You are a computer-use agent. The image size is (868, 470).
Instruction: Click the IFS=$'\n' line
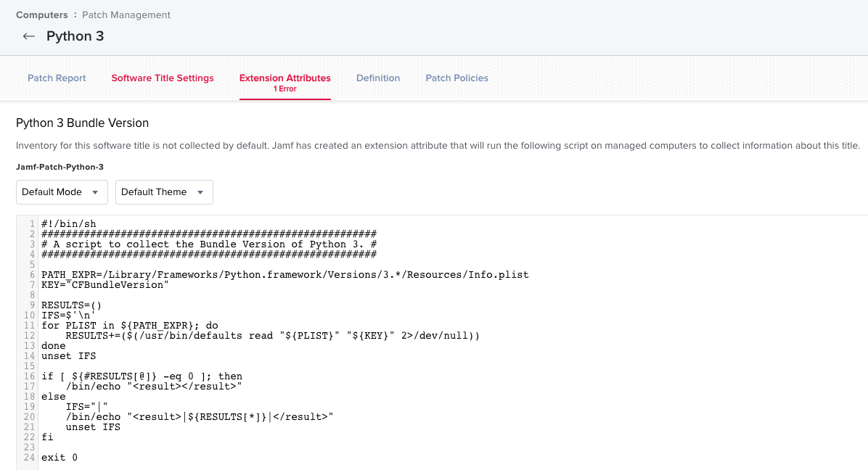(69, 316)
